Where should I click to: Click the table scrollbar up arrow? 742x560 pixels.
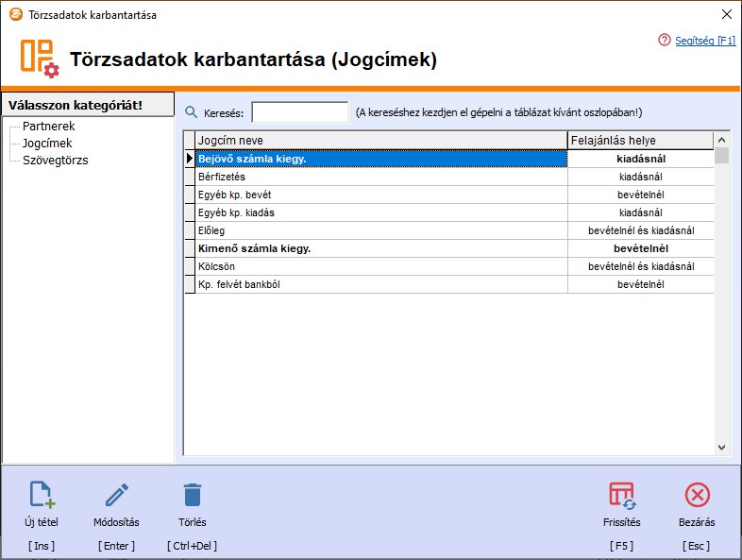coord(721,140)
